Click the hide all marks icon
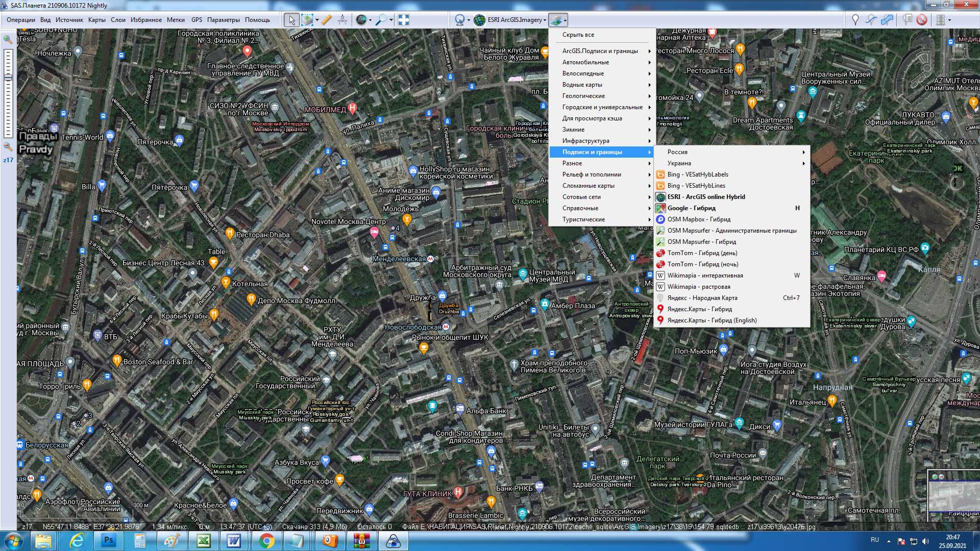This screenshot has height=551, width=980. (x=922, y=20)
